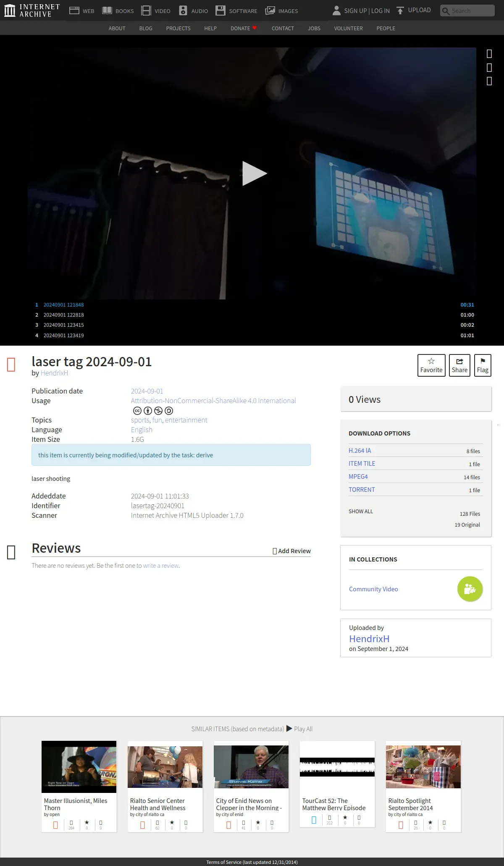Select playlist track 20240901 122818
Viewport: 504px width, 866px height.
255,315
